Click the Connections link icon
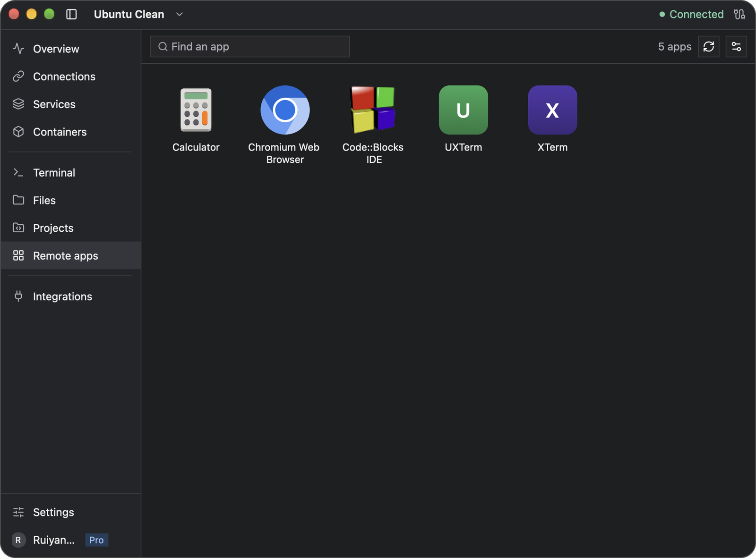This screenshot has height=558, width=756. (x=18, y=76)
